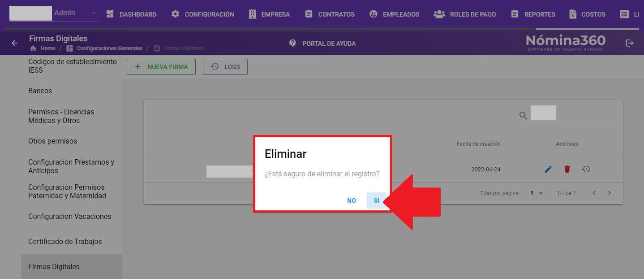Viewport: 644px width, 279px height.
Task: Click the NUEVA FIRMA button
Action: [x=161, y=67]
